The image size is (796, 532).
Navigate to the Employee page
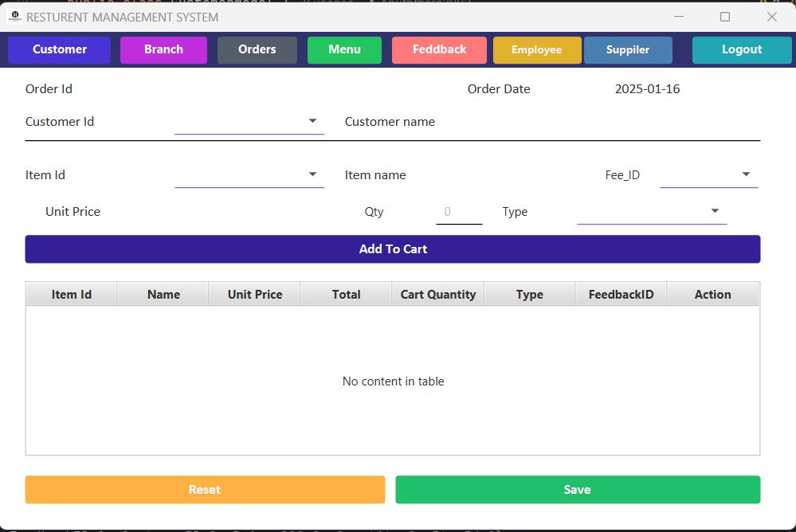537,49
